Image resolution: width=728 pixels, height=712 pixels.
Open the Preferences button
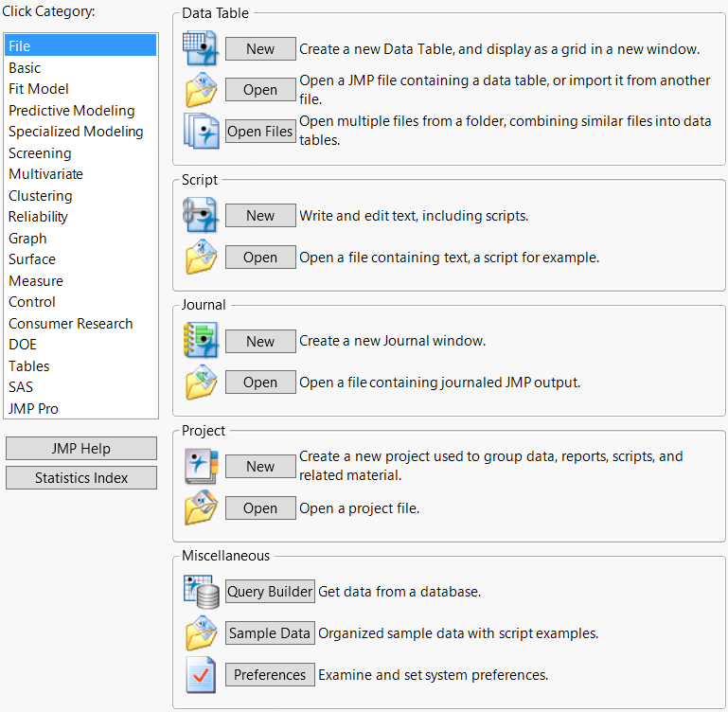(270, 675)
